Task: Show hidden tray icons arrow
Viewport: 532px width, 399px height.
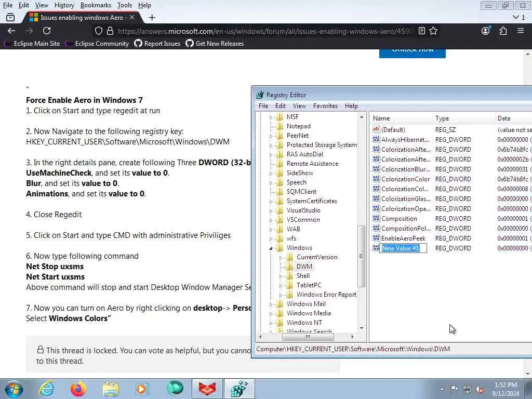Action: coord(442,389)
